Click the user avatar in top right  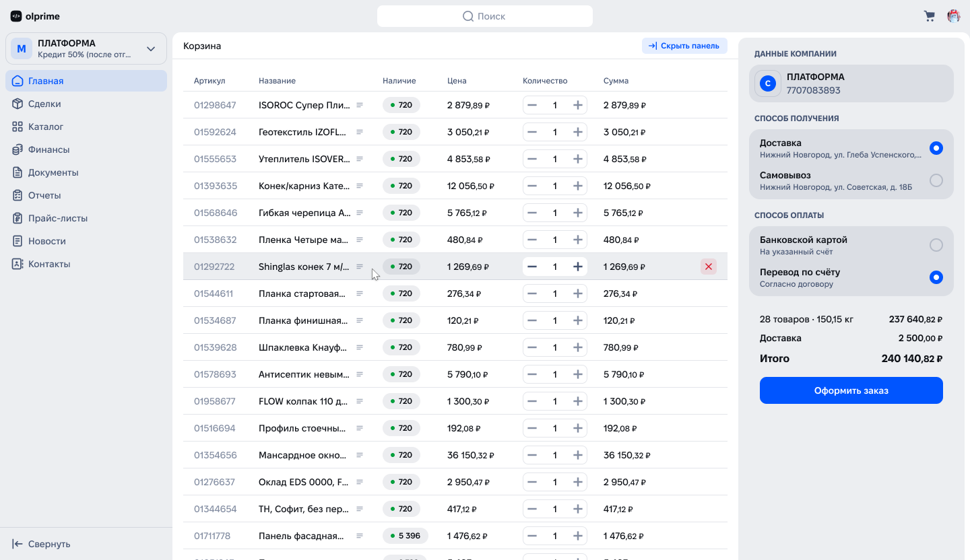point(954,16)
